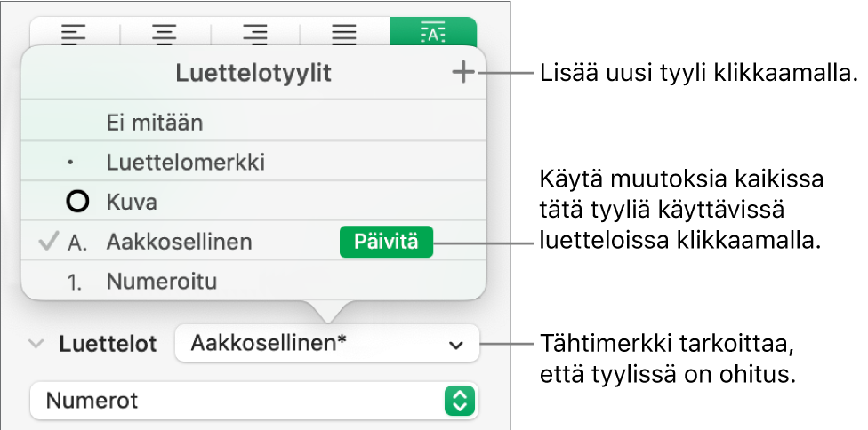Viewport: 868px width, 430px height.
Task: Add a new list style with plus
Action: coord(462,74)
